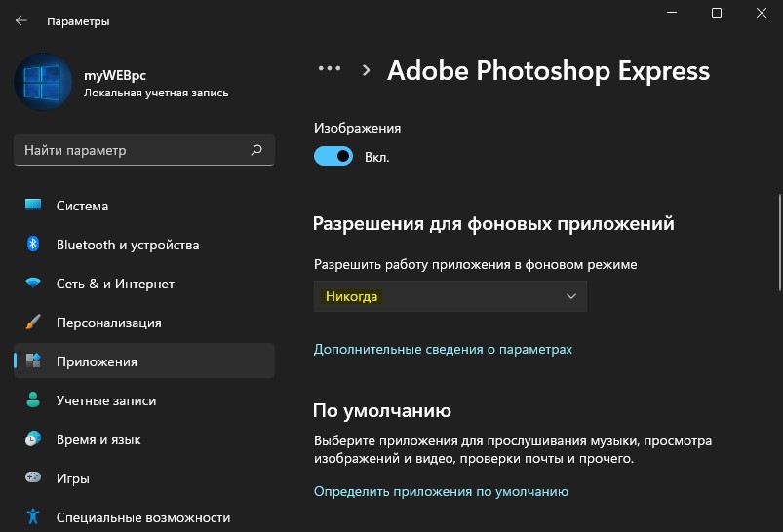
Task: Click the Вкл. label beside the toggle
Action: (377, 157)
